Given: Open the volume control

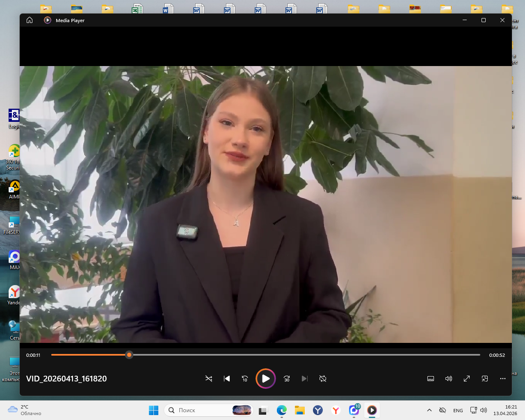Looking at the screenshot, I should [449, 379].
